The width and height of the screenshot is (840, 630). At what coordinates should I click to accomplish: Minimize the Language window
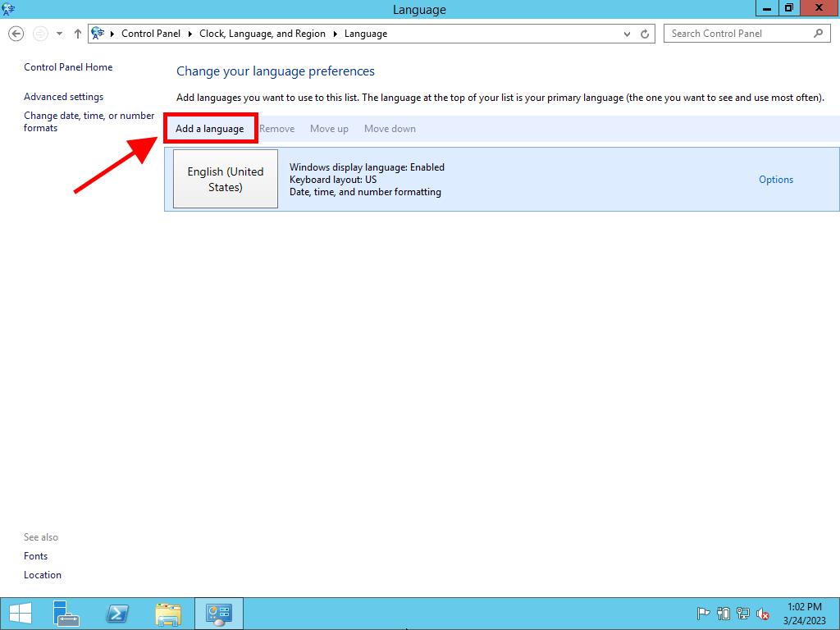click(x=767, y=8)
